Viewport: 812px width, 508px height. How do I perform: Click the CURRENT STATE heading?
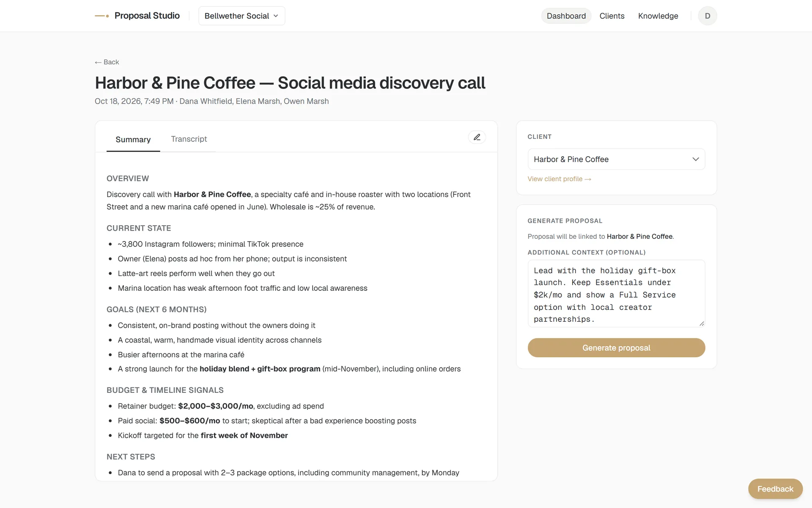139,228
